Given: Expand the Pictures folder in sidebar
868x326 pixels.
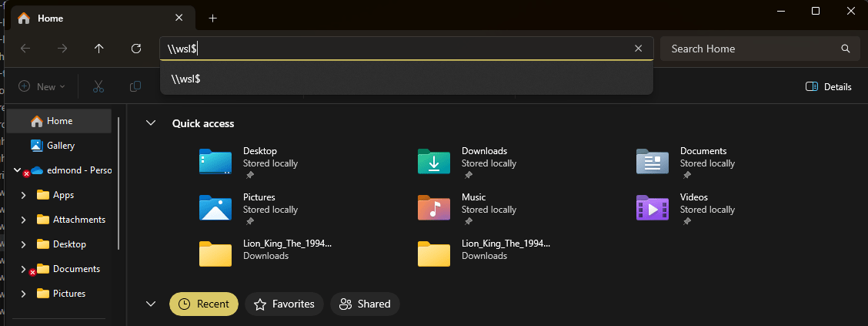Looking at the screenshot, I should tap(23, 294).
